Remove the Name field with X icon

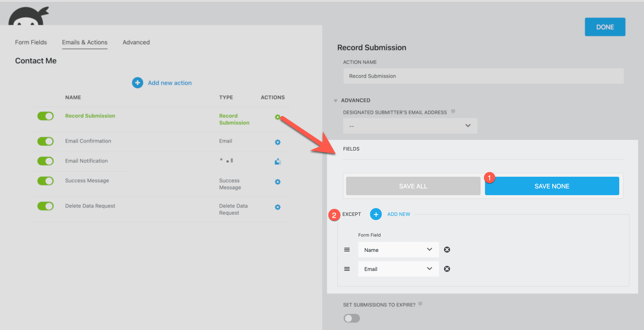[x=447, y=249]
